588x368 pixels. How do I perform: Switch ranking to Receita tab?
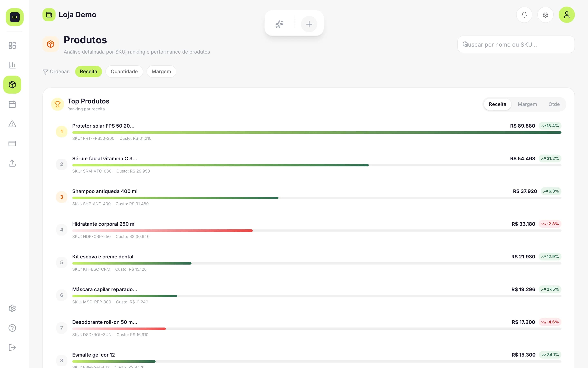coord(497,104)
